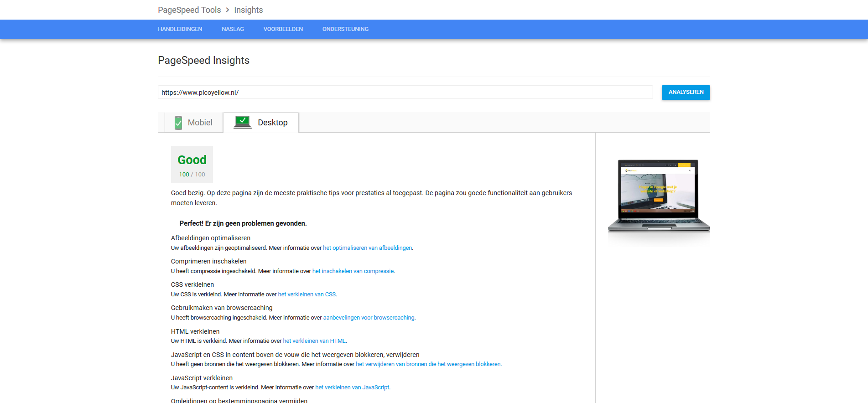Screen dimensions: 868x403
Task: Open the Ondersteuning menu item
Action: pyautogui.click(x=346, y=29)
